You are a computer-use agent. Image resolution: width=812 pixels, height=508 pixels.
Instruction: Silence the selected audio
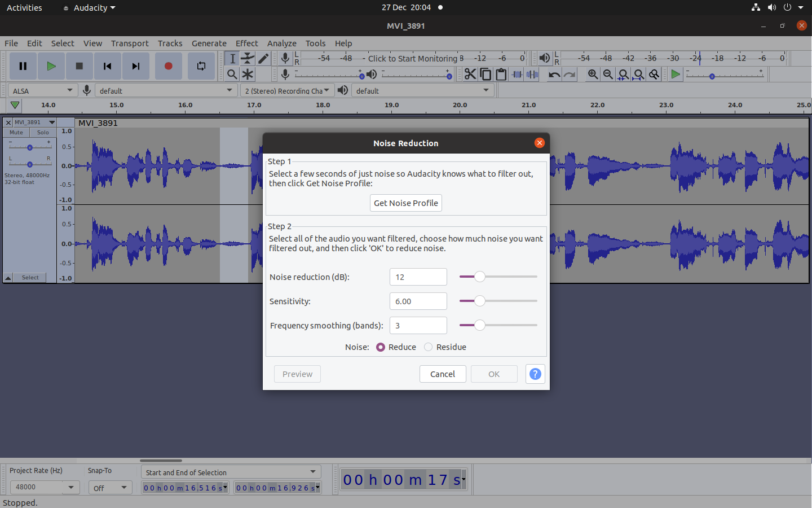click(532, 74)
